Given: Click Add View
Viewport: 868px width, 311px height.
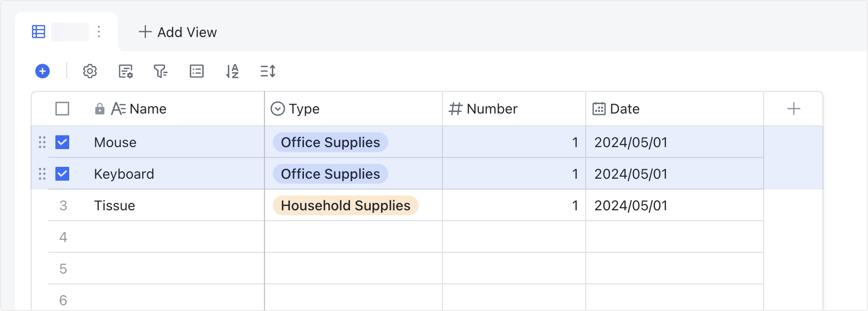Looking at the screenshot, I should (x=177, y=32).
